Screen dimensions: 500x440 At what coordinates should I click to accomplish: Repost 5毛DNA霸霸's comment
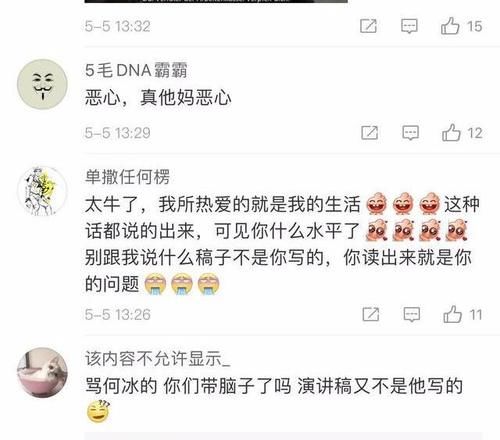(x=370, y=133)
